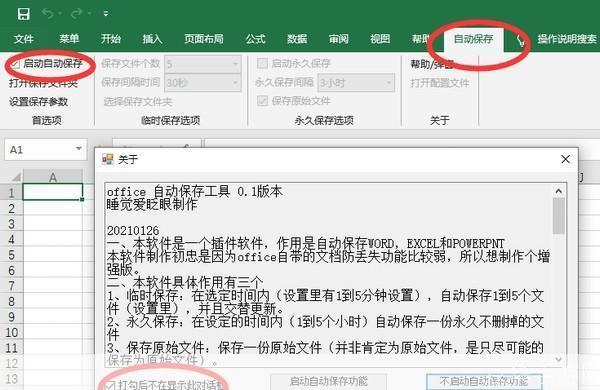The width and height of the screenshot is (600, 390).
Task: Click 打开保存文件夹 in the ribbon
Action: (x=43, y=83)
